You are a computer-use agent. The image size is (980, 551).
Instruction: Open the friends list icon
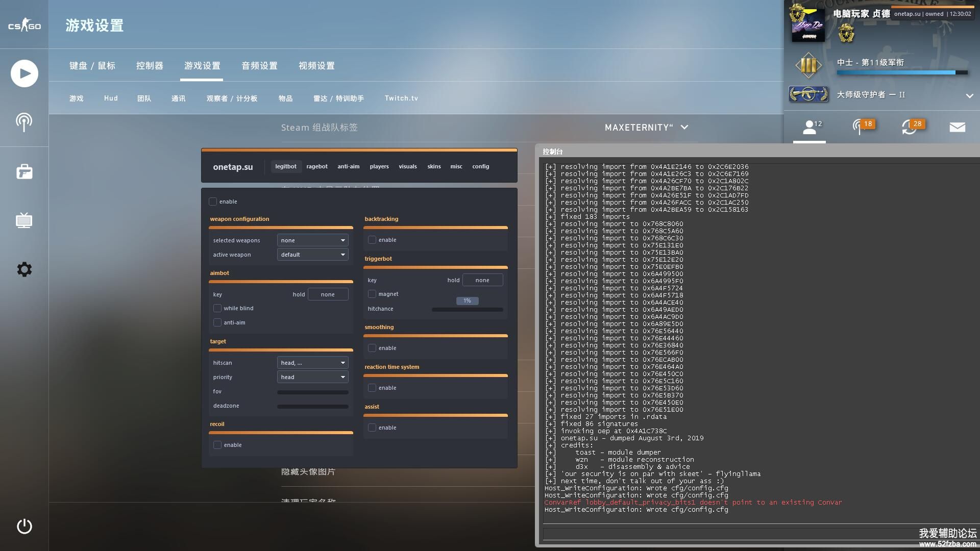[x=810, y=127]
